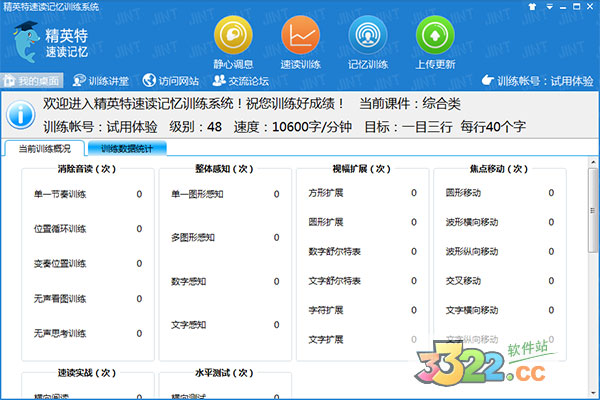Click 整体感知（次）group heading
This screenshot has height=400, width=600.
pos(224,169)
